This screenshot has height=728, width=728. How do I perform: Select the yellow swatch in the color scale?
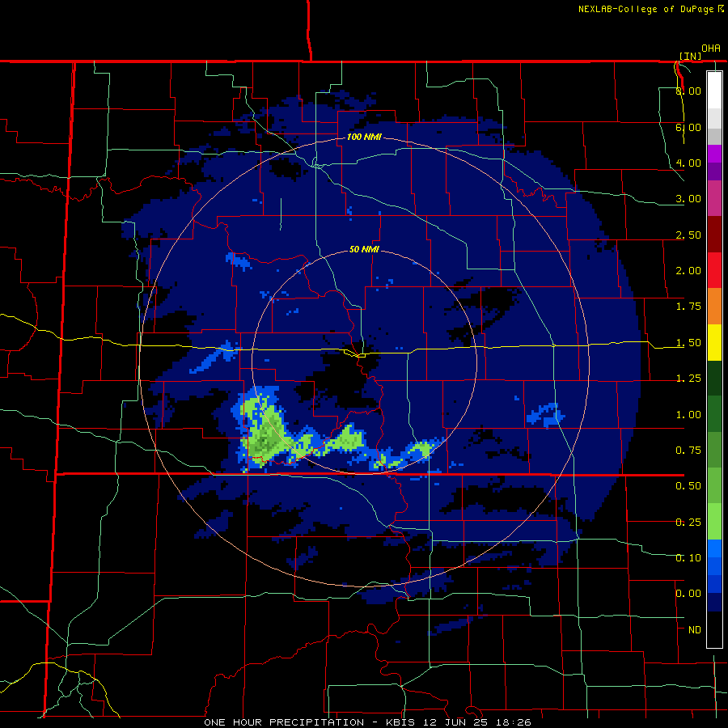(714, 342)
